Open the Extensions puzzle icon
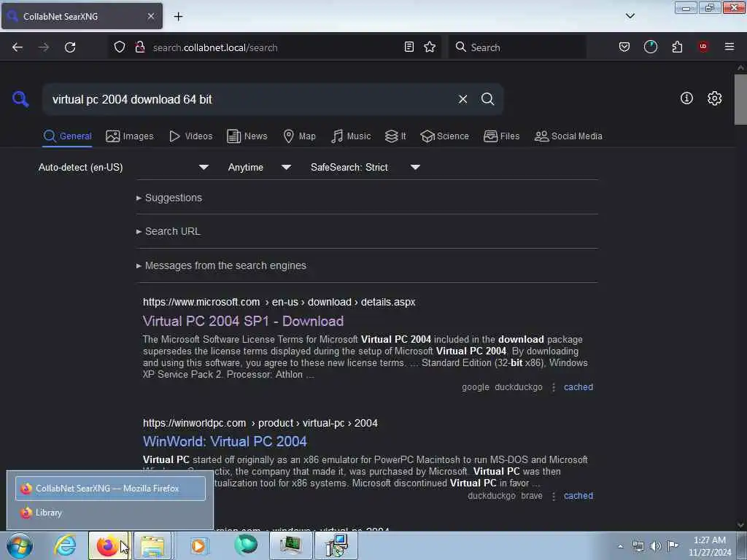The height and width of the screenshot is (560, 747). click(x=677, y=47)
